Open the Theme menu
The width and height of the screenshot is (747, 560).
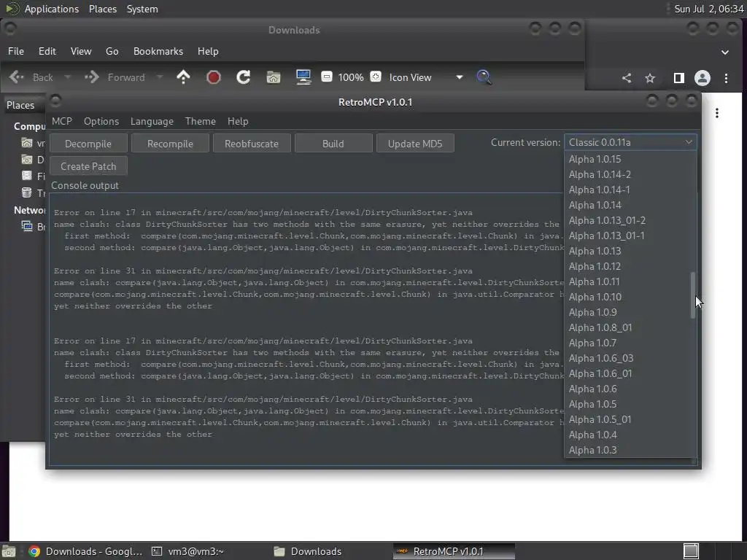click(200, 121)
